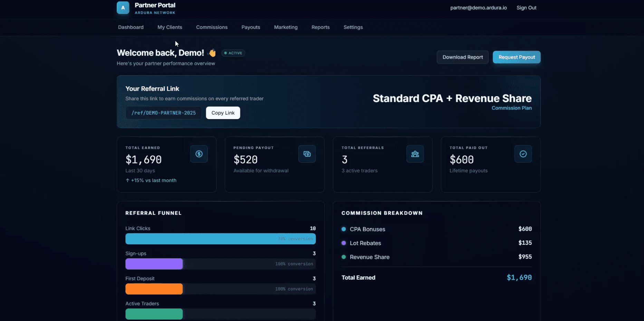Click the 'Lifetime payouts' text
The height and width of the screenshot is (321, 644).
click(x=469, y=171)
